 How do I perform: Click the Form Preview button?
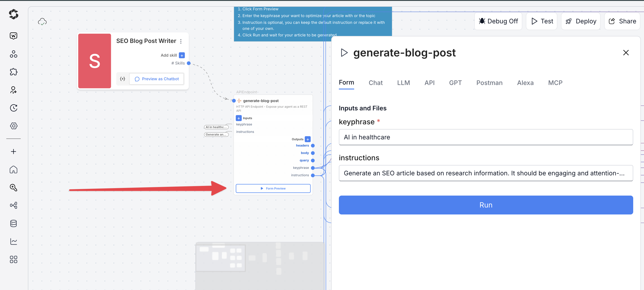coord(273,188)
